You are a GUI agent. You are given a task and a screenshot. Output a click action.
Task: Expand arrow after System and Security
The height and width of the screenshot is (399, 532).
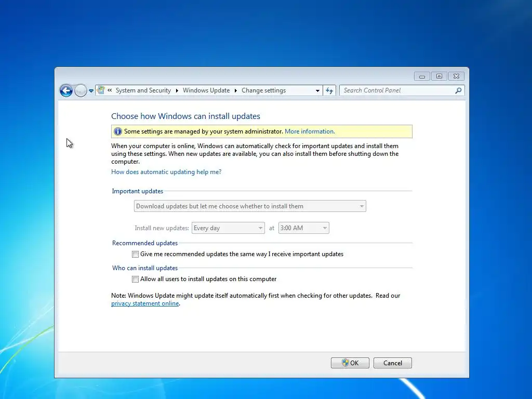point(177,90)
